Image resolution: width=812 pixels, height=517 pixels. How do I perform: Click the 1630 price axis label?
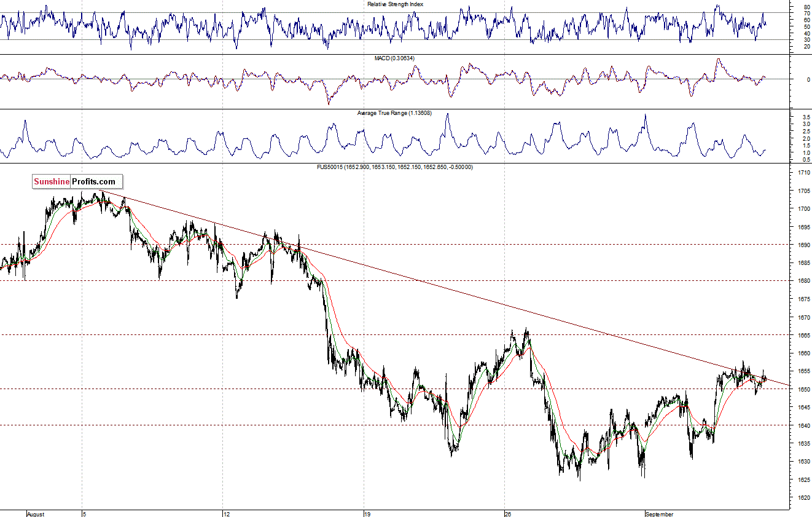[x=803, y=462]
